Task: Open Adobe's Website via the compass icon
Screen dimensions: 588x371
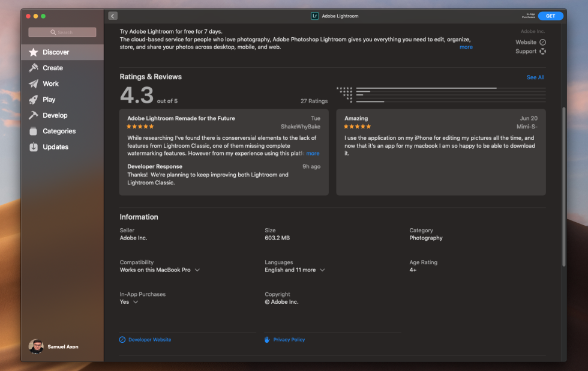Action: tap(543, 42)
